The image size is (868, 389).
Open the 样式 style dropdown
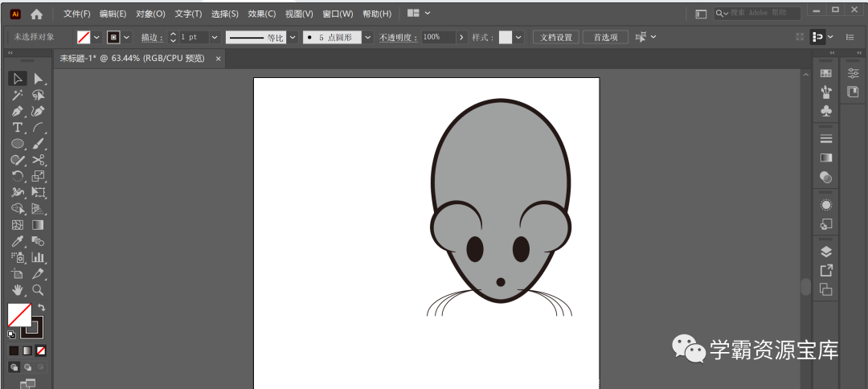[x=518, y=37]
